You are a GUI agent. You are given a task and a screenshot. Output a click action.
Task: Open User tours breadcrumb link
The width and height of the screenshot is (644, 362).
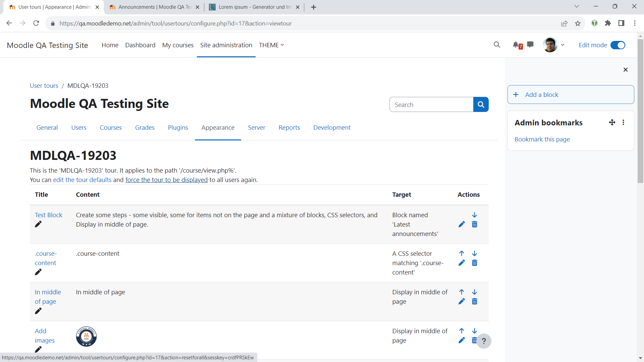click(x=44, y=85)
